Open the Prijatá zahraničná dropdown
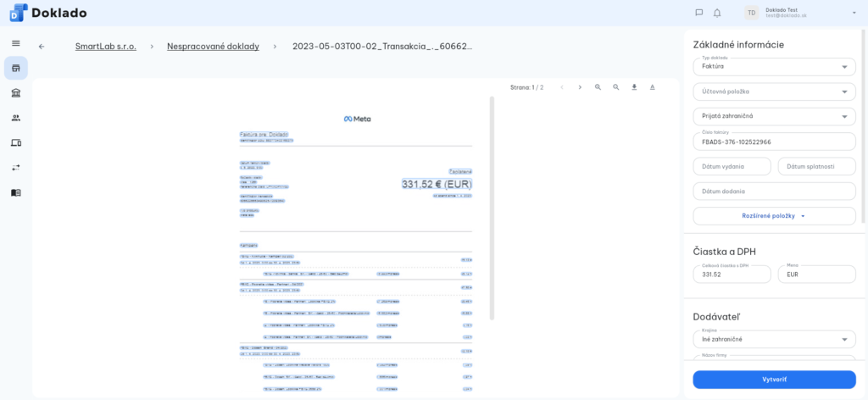868x400 pixels. [775, 116]
